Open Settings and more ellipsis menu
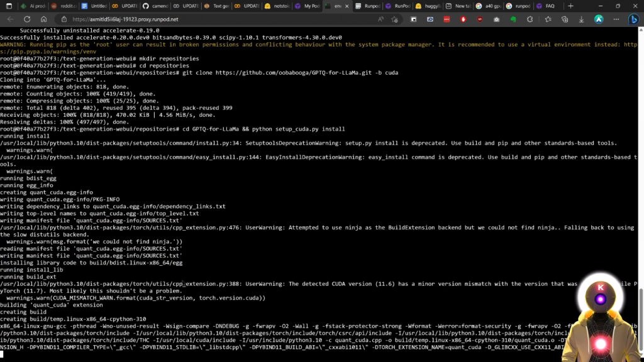Viewport: 644px width, 362px height. tap(616, 19)
